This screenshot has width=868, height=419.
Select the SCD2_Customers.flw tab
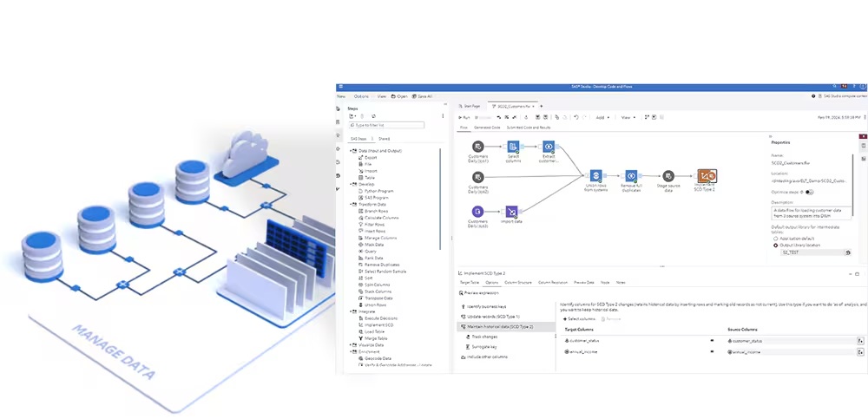pyautogui.click(x=513, y=106)
